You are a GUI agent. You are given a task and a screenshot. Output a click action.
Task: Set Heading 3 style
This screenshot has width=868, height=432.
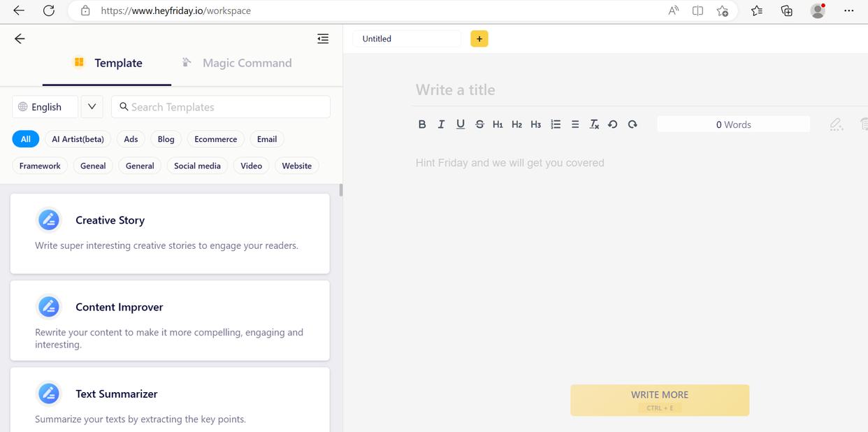pyautogui.click(x=535, y=124)
